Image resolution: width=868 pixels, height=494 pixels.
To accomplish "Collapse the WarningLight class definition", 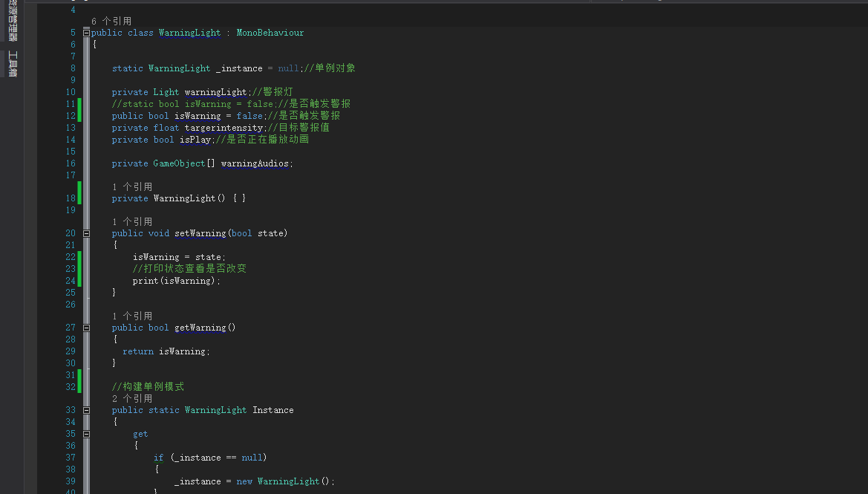I will pos(86,33).
